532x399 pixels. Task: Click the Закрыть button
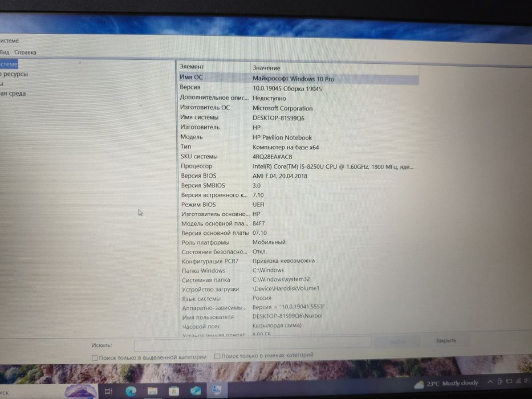tap(445, 340)
